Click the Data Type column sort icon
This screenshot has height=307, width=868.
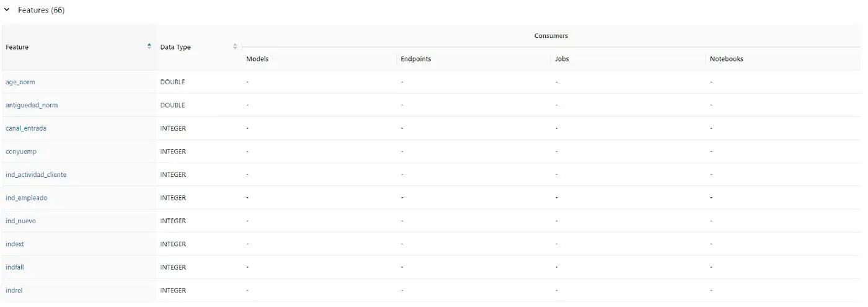(235, 47)
